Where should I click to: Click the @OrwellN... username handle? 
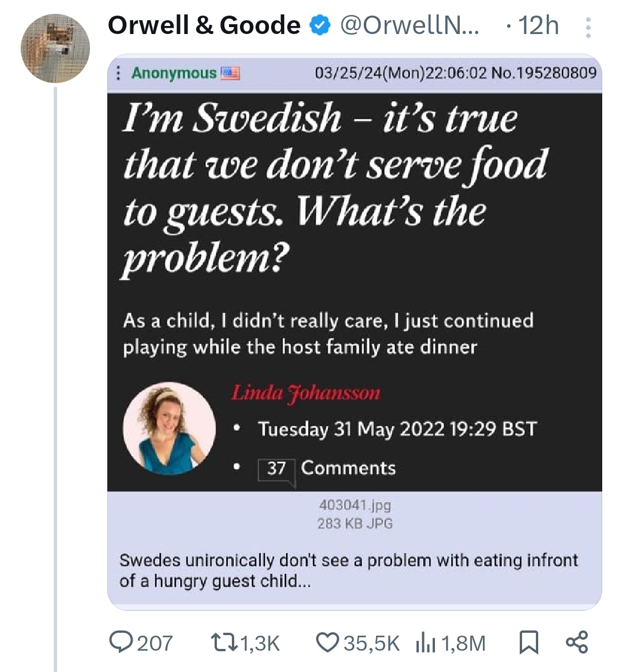click(409, 25)
